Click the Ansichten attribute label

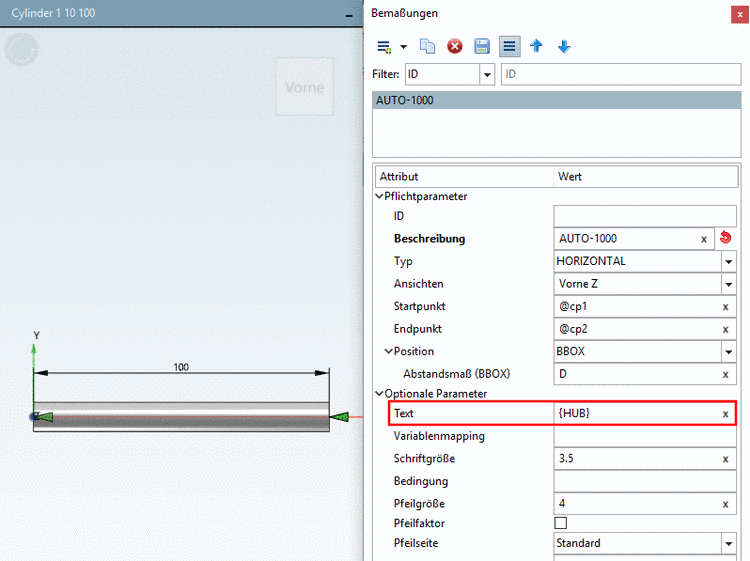point(419,284)
